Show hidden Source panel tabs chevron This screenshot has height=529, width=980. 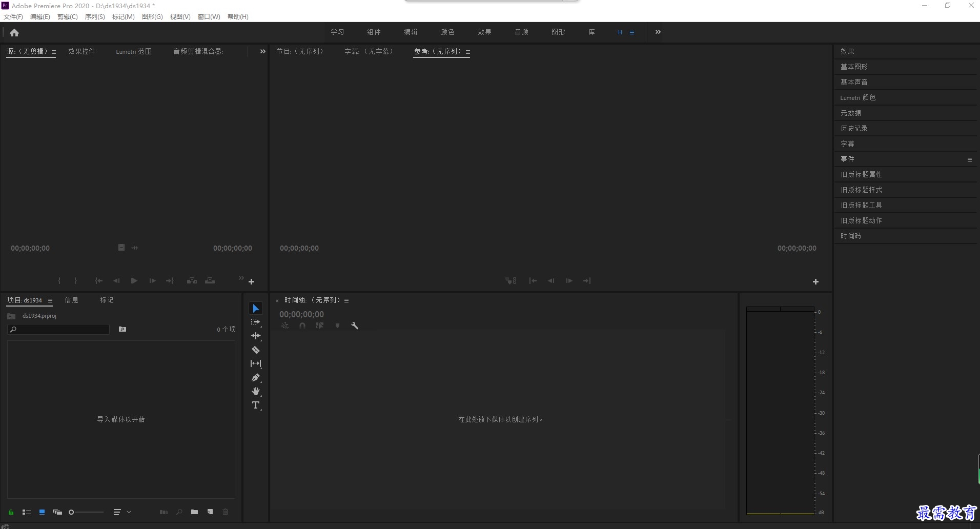tap(262, 51)
